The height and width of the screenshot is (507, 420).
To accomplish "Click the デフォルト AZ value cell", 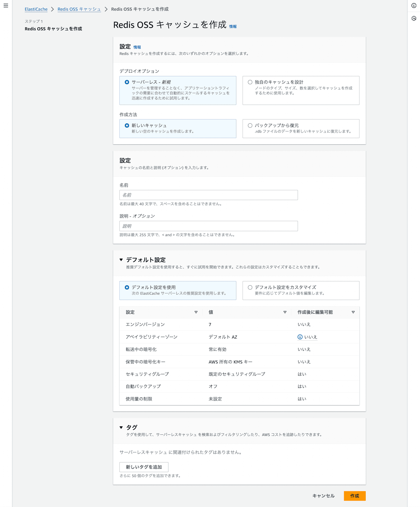I will tap(223, 337).
